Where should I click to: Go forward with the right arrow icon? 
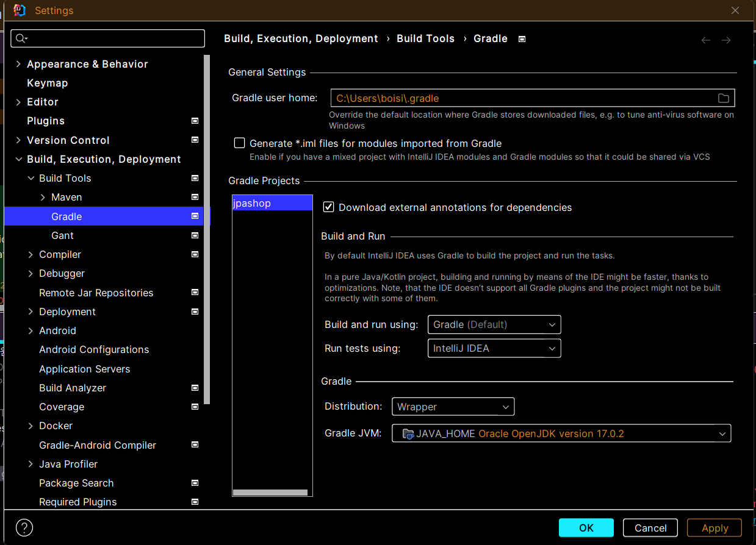tap(726, 40)
